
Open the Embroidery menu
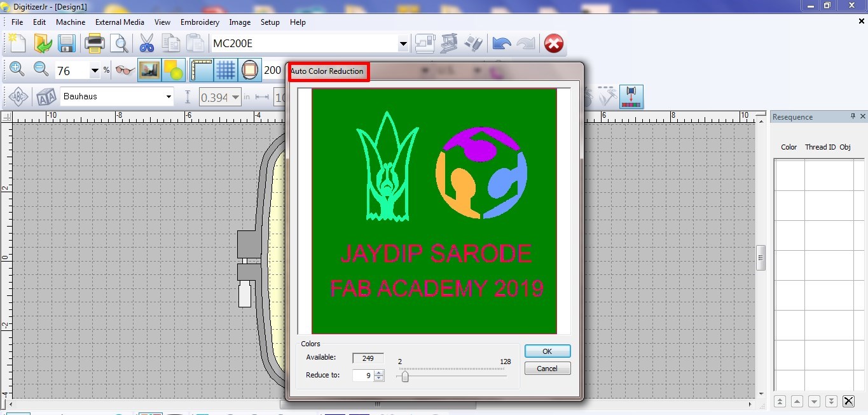pyautogui.click(x=200, y=22)
